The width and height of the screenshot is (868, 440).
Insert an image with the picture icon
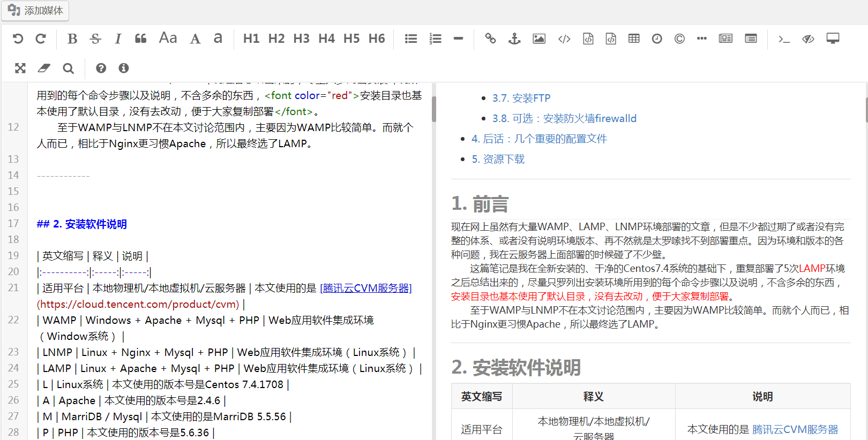pos(539,39)
